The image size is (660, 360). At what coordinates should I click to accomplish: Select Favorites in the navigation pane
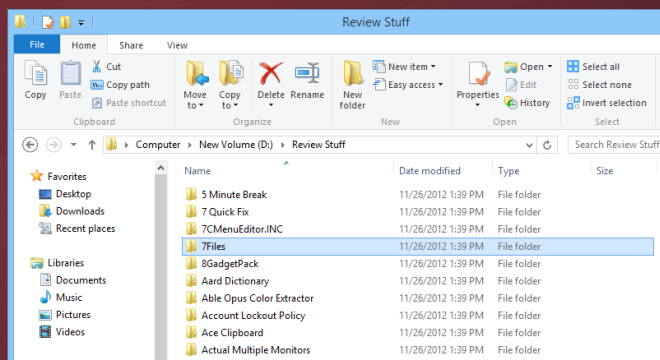click(59, 176)
